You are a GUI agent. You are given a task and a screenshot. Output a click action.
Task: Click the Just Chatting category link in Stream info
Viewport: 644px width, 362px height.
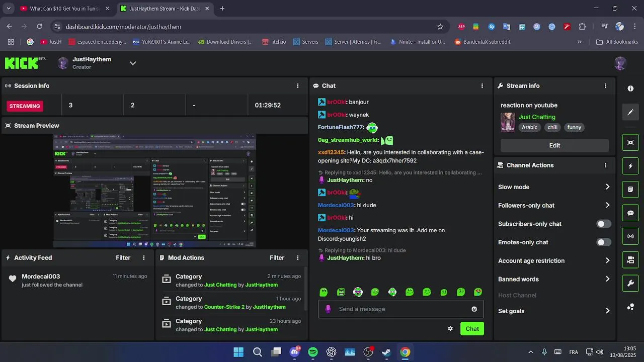click(537, 117)
